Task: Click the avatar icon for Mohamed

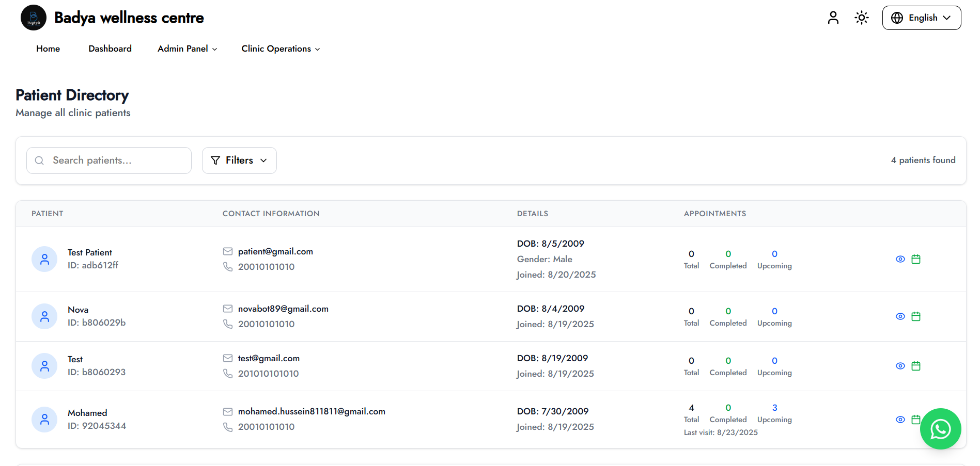Action: coord(44,420)
